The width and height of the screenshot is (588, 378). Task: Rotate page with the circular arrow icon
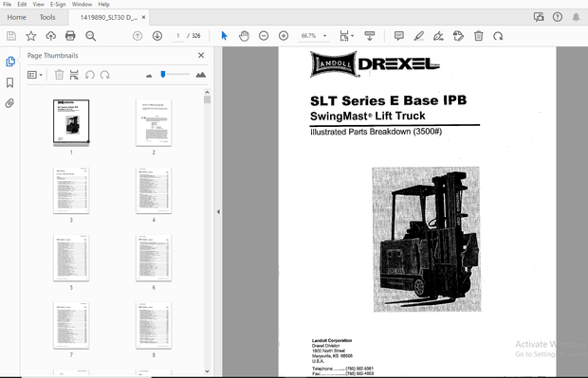coord(498,36)
